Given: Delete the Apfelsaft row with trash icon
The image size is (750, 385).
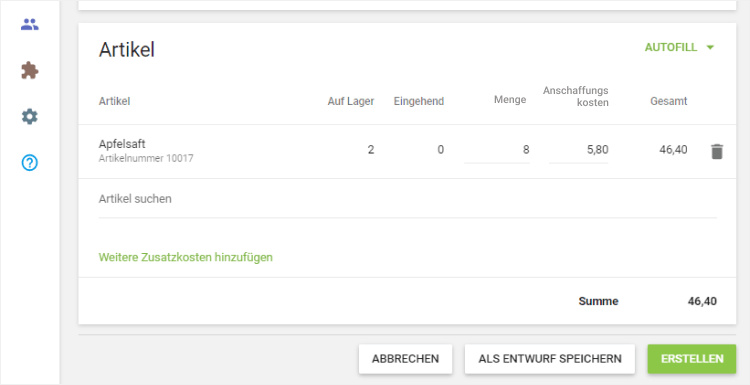Looking at the screenshot, I should pos(717,152).
